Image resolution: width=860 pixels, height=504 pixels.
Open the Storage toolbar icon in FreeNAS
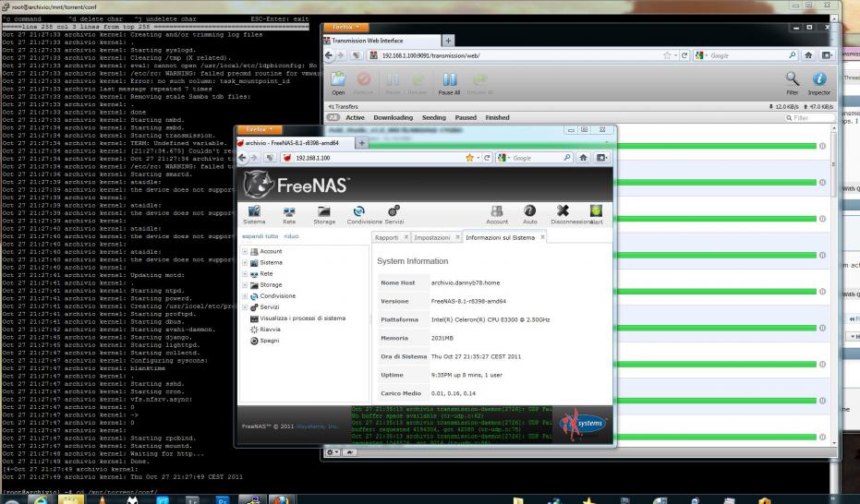(x=324, y=215)
